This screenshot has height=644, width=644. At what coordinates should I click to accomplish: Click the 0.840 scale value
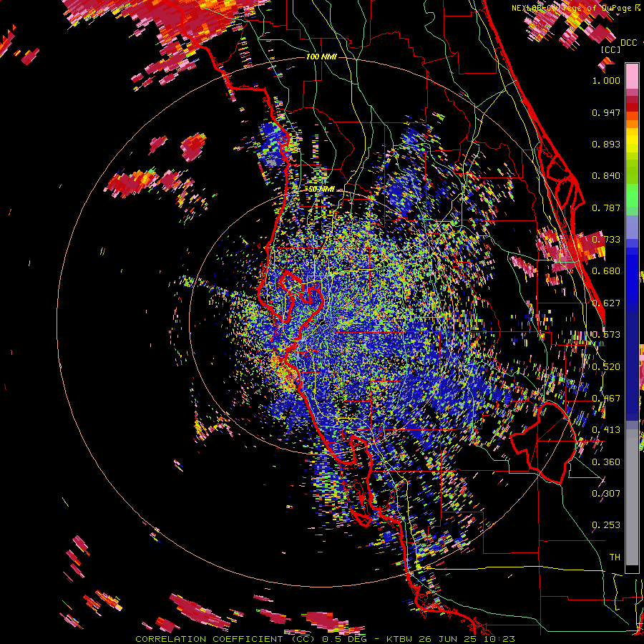[x=606, y=175]
